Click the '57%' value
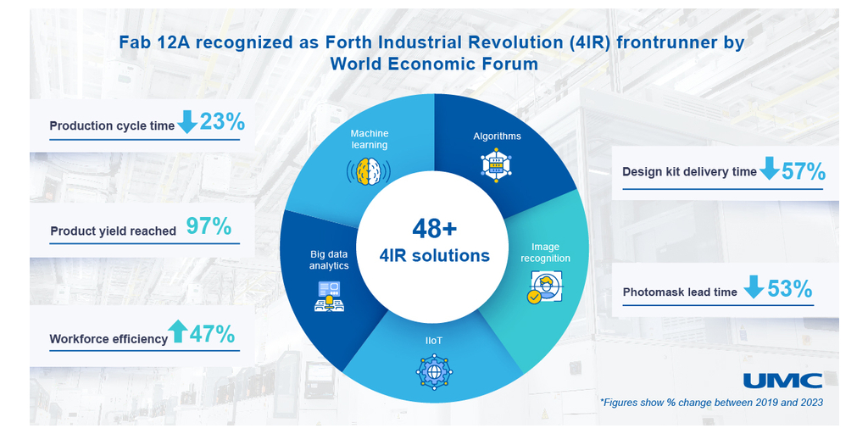Screen dimensions: 868x434 804,172
